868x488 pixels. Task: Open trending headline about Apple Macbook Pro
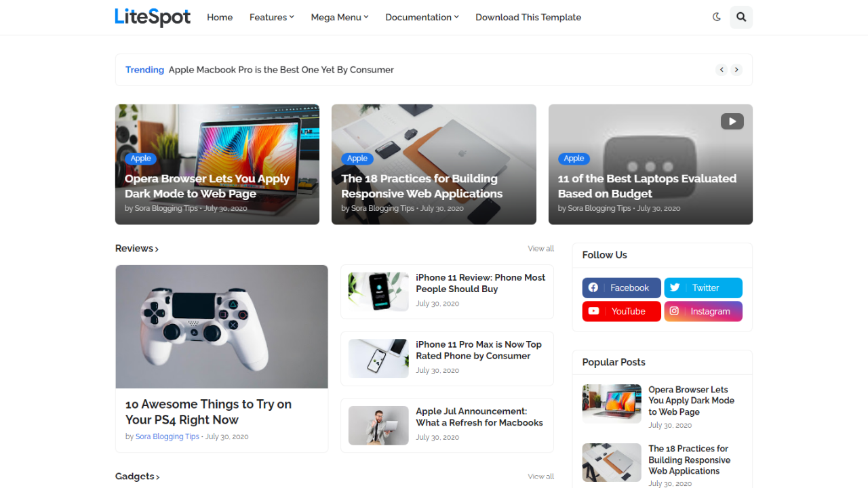click(x=281, y=70)
